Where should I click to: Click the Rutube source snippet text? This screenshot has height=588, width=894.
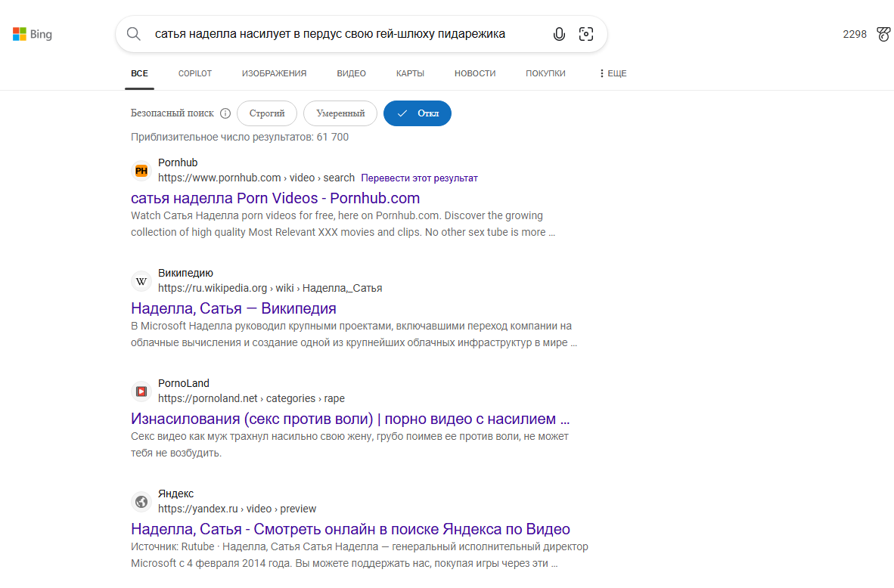click(x=359, y=555)
